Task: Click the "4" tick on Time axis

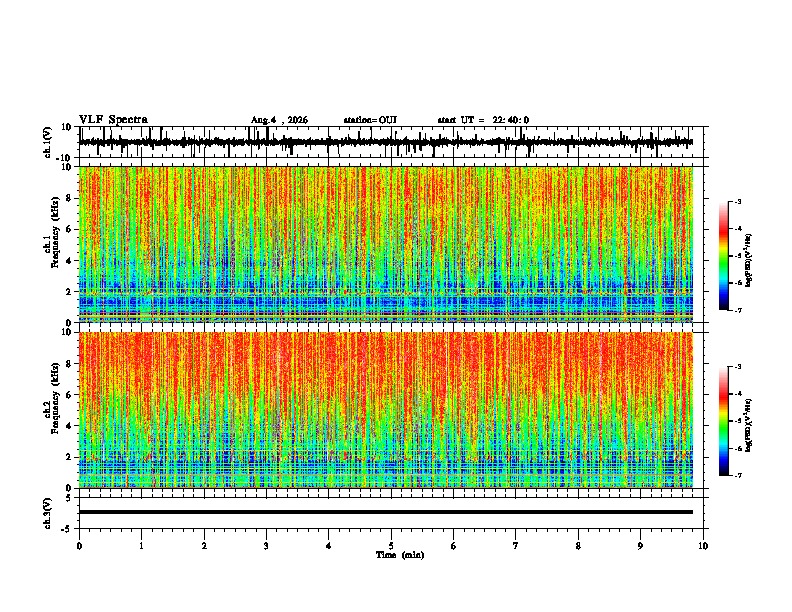Action: tap(329, 546)
